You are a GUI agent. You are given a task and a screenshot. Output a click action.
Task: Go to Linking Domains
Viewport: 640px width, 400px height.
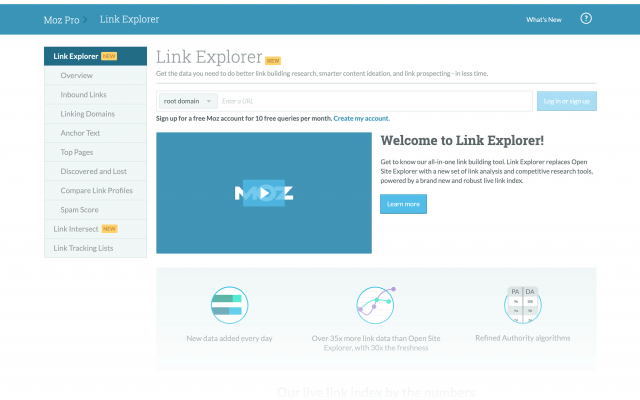coord(96,114)
